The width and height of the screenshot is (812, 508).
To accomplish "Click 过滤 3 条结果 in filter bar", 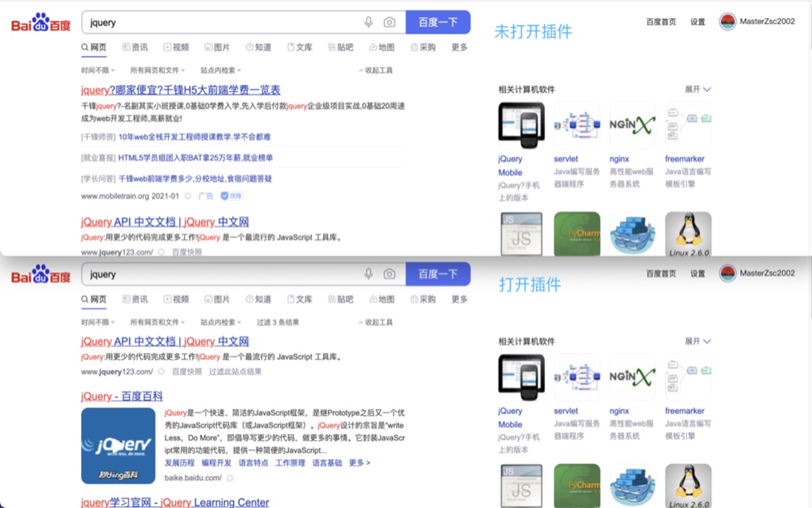I will point(278,323).
